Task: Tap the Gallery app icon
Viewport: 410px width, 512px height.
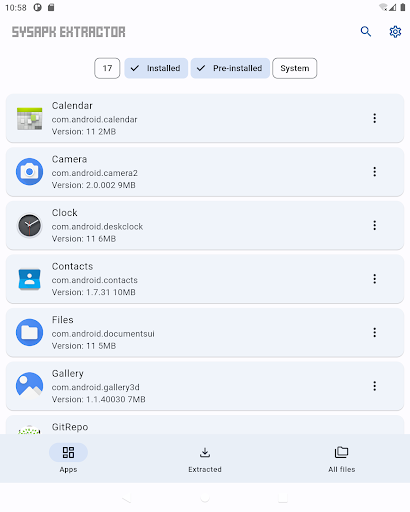Action: pos(29,386)
